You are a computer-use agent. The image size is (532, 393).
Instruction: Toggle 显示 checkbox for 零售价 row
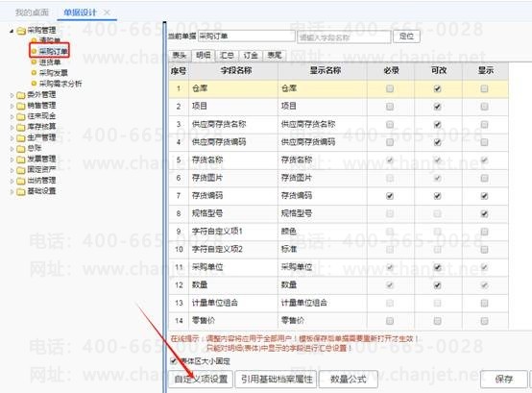tap(484, 321)
